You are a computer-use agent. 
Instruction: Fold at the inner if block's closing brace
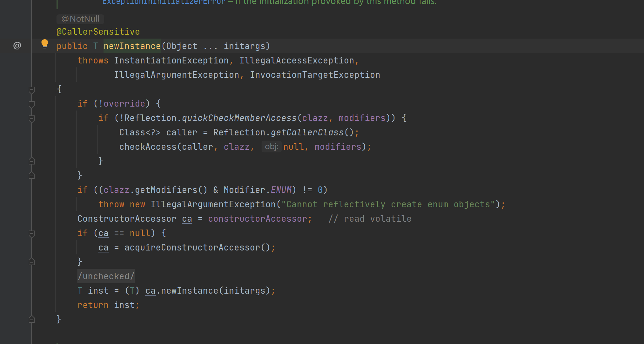tap(32, 161)
